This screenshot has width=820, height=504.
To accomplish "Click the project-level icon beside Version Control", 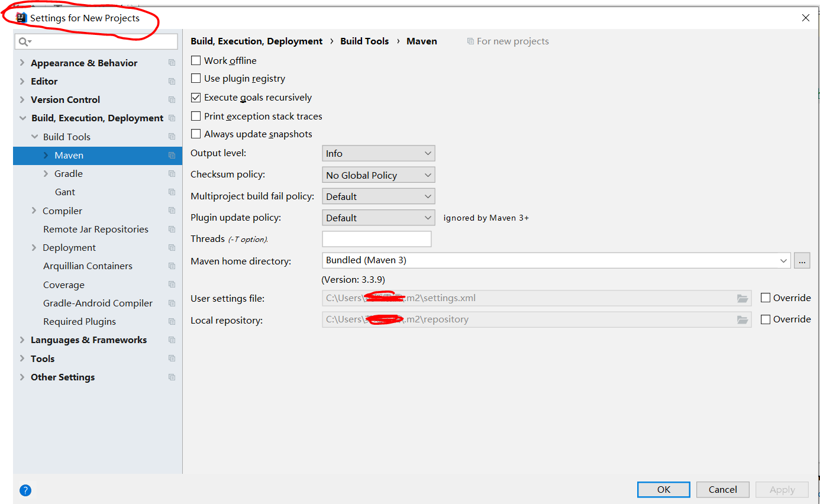I will tap(172, 99).
